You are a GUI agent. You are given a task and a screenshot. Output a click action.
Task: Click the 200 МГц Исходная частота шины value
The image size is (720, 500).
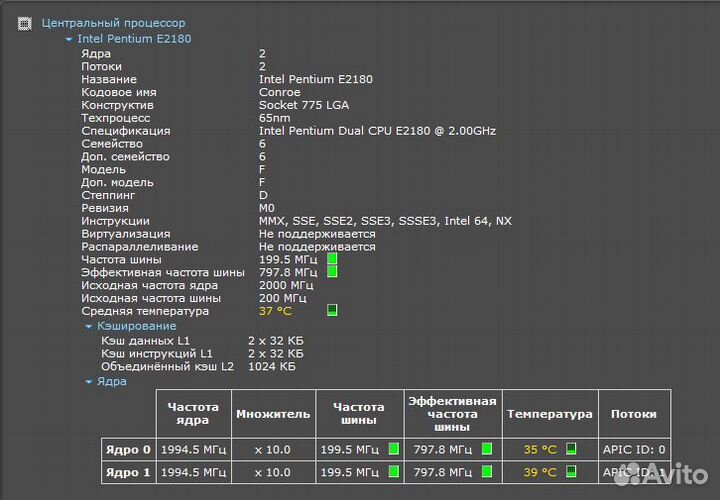[282, 298]
